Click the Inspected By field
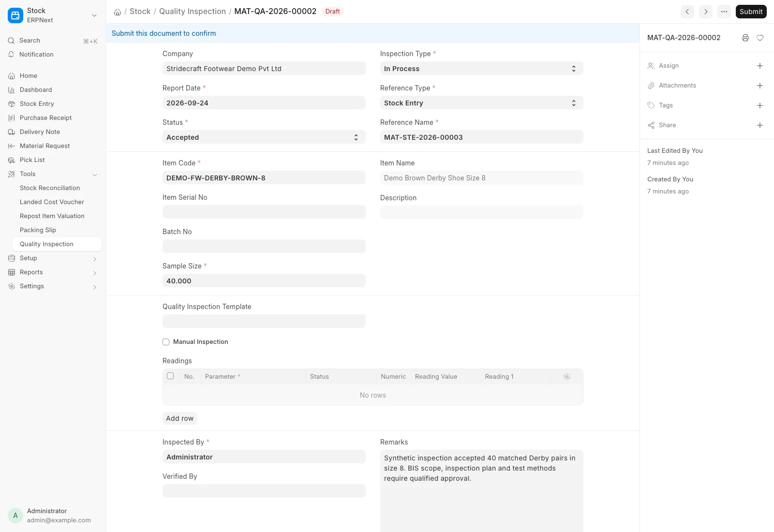This screenshot has height=532, width=774. (264, 457)
